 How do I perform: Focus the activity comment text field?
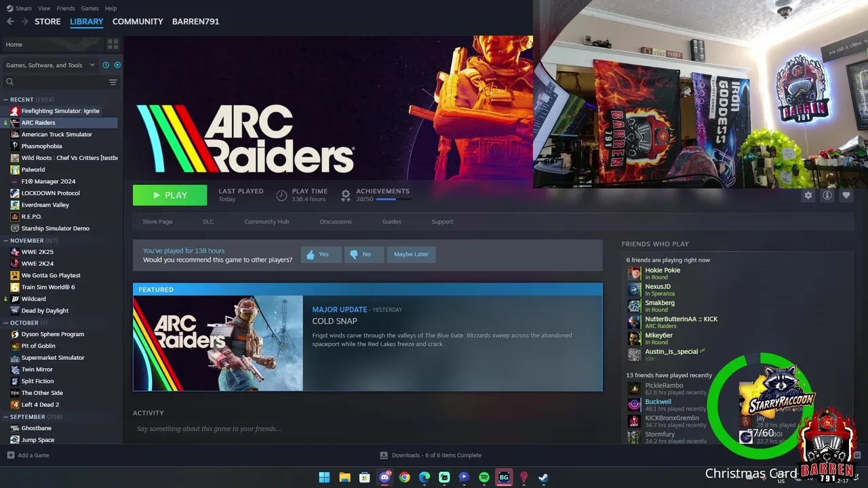click(368, 429)
